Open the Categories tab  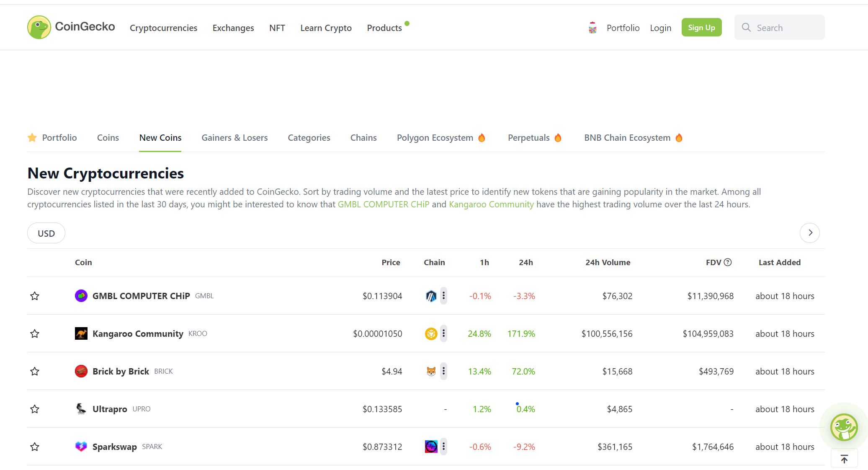tap(309, 137)
